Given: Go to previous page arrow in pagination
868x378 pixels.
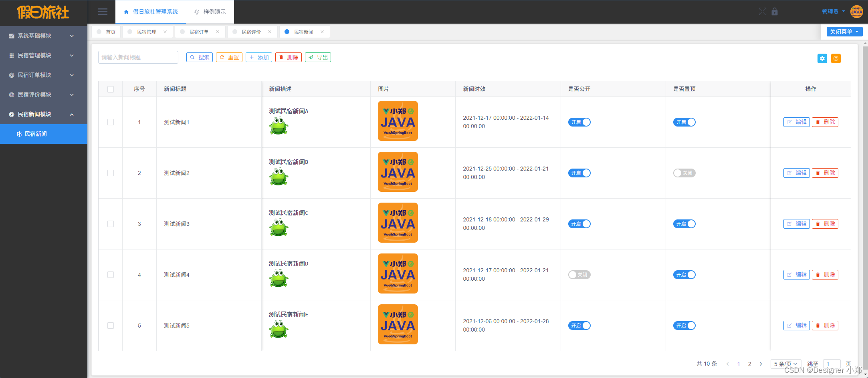Looking at the screenshot, I should (x=727, y=364).
